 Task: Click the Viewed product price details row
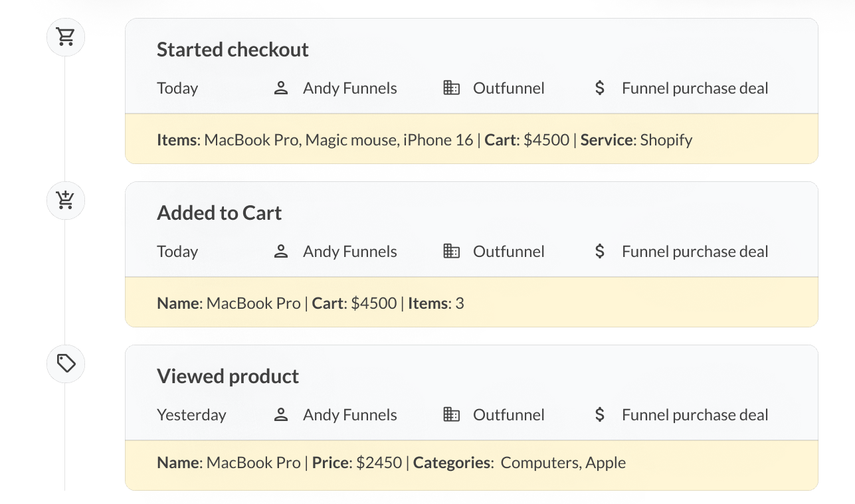[391, 463]
